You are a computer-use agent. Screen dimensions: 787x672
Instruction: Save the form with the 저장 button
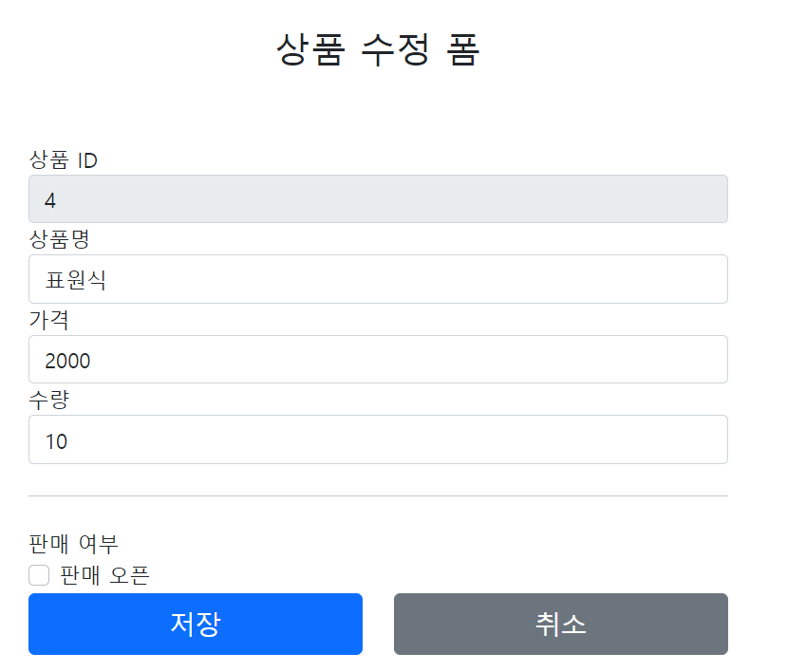[196, 624]
